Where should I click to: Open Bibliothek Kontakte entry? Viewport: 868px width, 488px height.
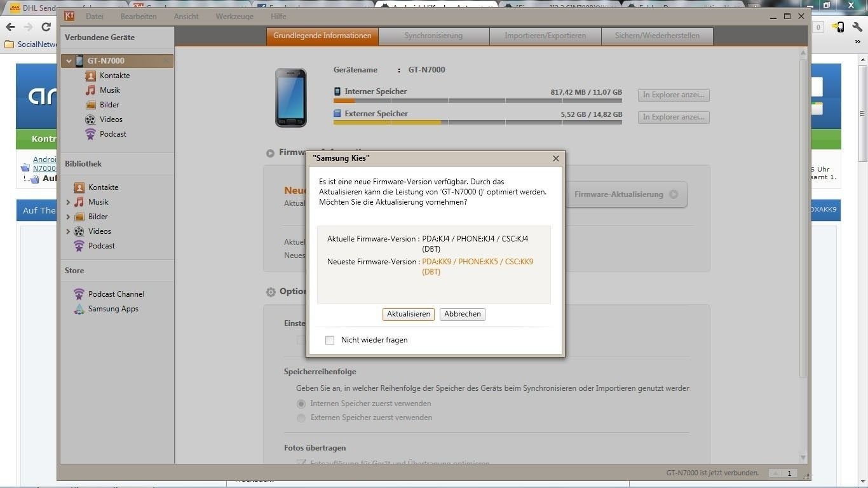[103, 187]
